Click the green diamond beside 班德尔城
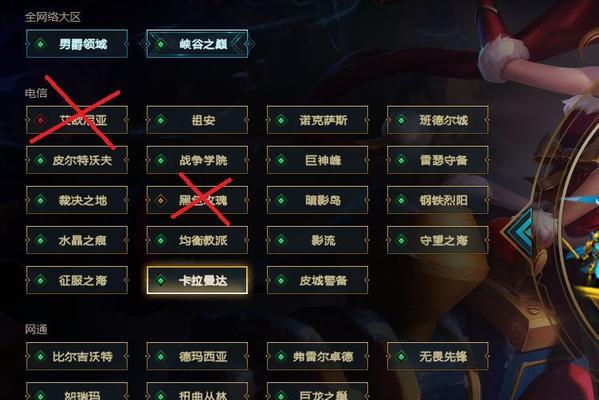Image resolution: width=599 pixels, height=400 pixels. [x=401, y=120]
